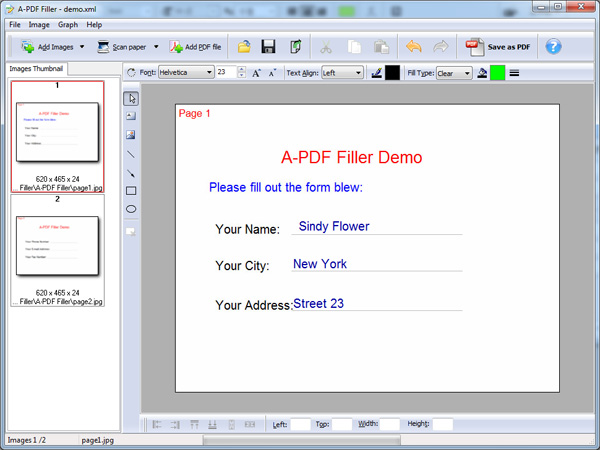This screenshot has width=600, height=450.
Task: Select the insert picture tool
Action: point(131,135)
